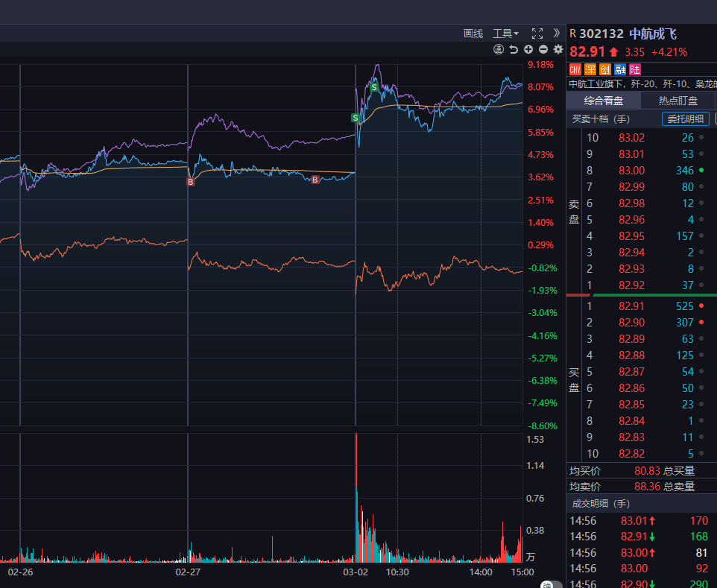Viewport: 717px width, 588px height.
Task: Click the 03-02 date marker on timeline
Action: 356,572
